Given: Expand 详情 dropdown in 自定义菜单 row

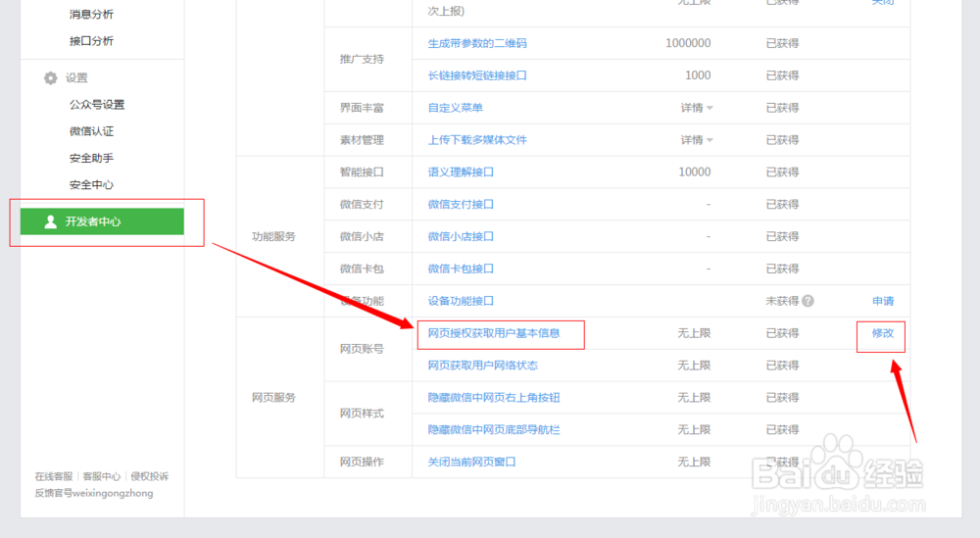Looking at the screenshot, I should (696, 108).
